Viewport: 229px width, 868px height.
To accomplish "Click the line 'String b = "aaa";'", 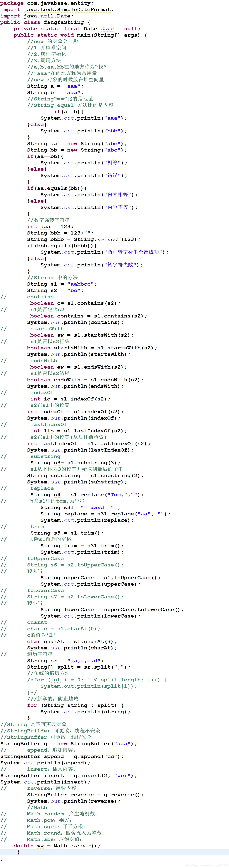I will pyautogui.click(x=56, y=93).
